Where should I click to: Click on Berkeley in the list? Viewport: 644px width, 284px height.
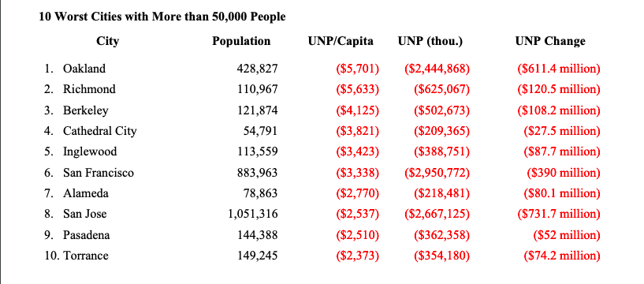coord(85,110)
